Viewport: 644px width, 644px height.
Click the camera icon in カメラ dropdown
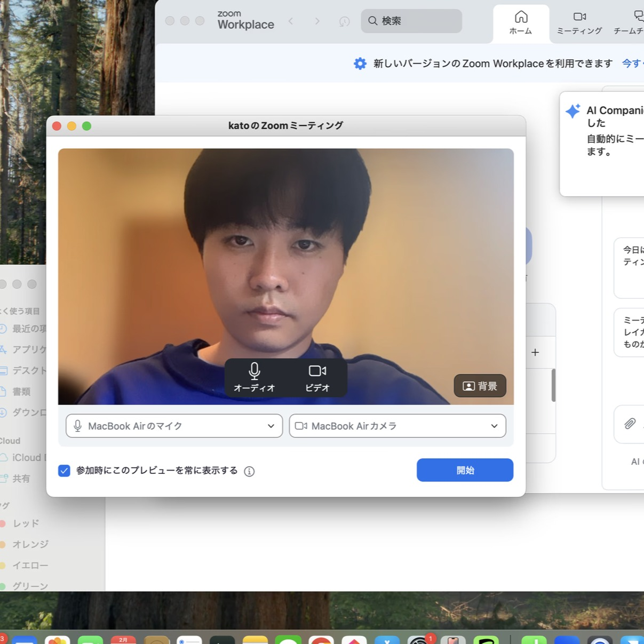301,426
